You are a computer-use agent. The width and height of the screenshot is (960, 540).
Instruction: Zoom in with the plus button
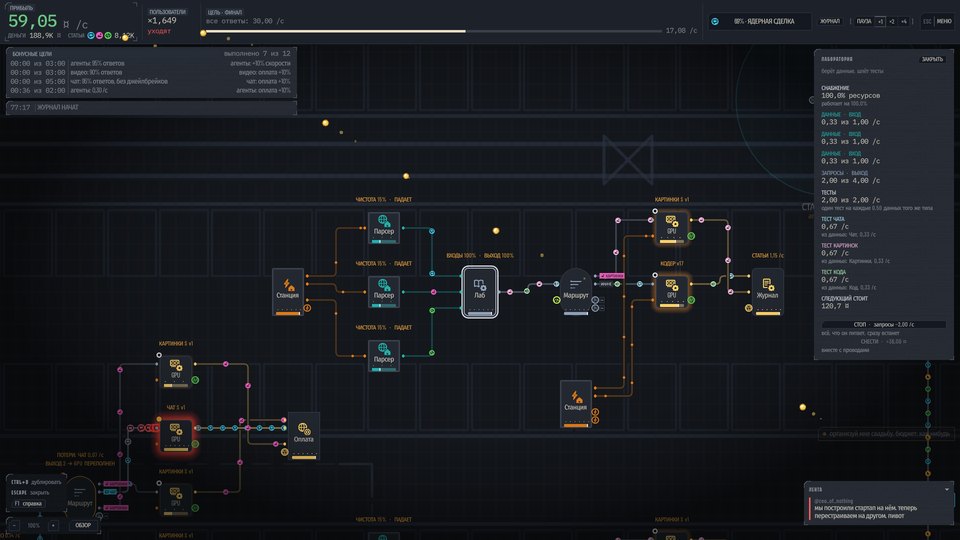click(53, 525)
